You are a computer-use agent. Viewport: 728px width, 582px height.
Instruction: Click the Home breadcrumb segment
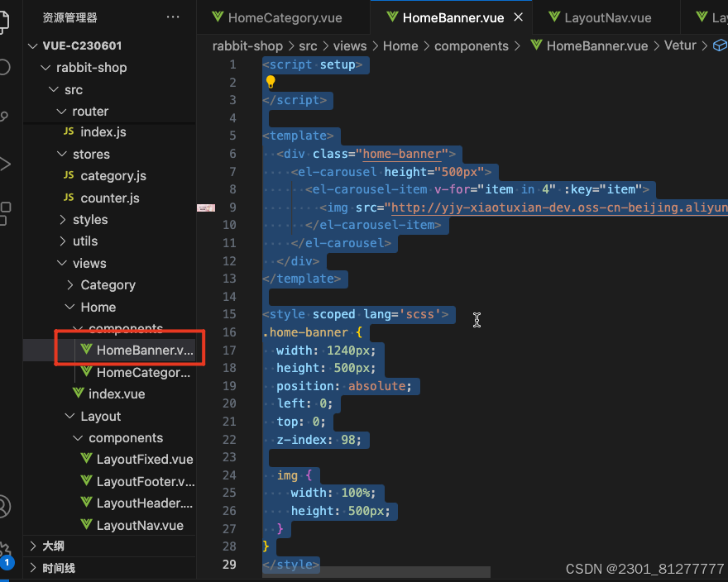point(400,46)
